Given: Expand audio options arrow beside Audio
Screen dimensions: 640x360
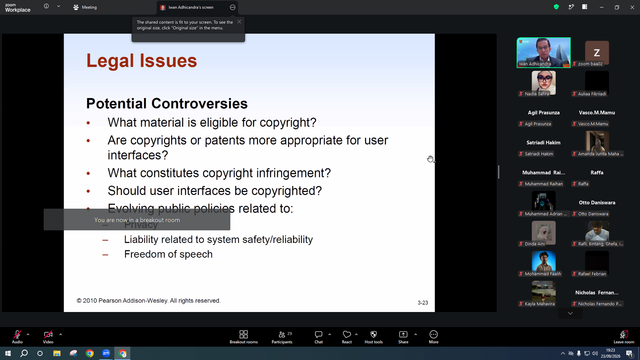Looking at the screenshot, I should (x=28, y=334).
